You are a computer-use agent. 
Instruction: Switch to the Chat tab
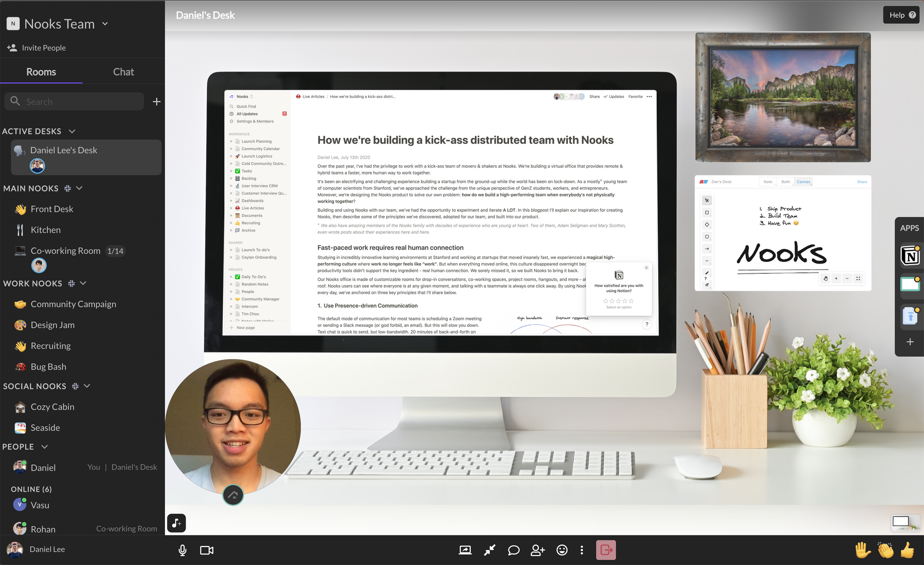(123, 72)
